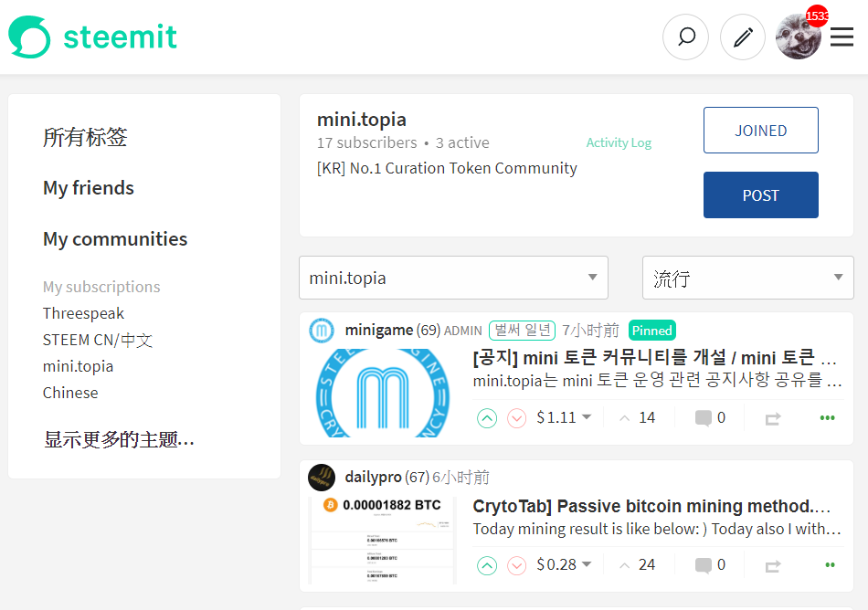Screen dimensions: 868x610
Task: Click the 6小时前 timestamp
Action: coord(460,478)
